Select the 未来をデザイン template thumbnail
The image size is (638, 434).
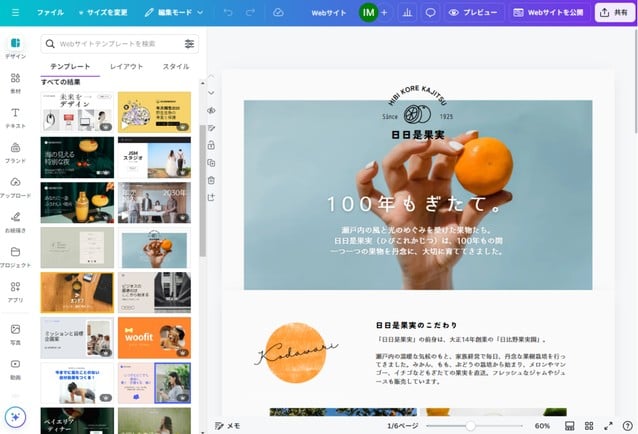(77, 112)
